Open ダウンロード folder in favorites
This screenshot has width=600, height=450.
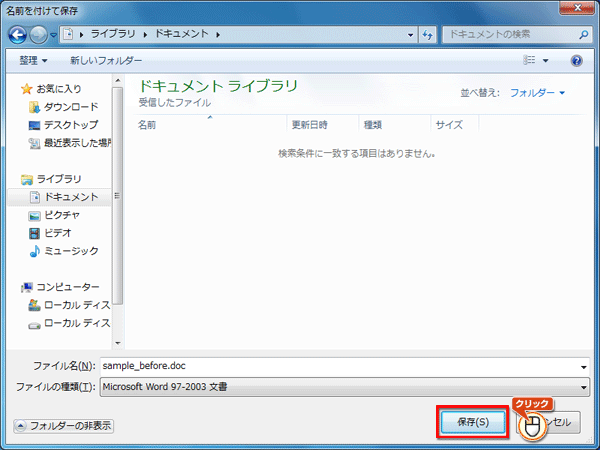(71, 107)
